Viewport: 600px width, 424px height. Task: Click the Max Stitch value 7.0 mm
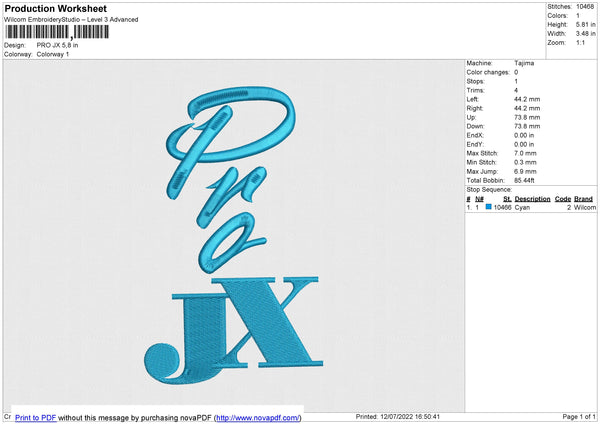click(x=525, y=153)
